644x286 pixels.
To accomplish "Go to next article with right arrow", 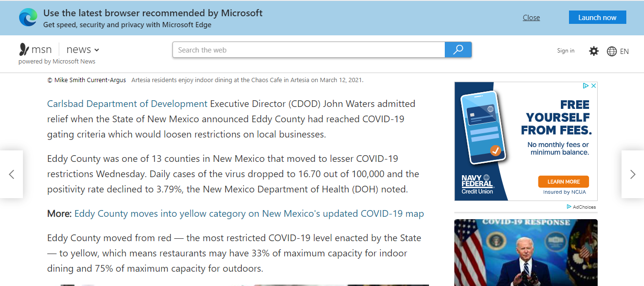I will coord(633,174).
